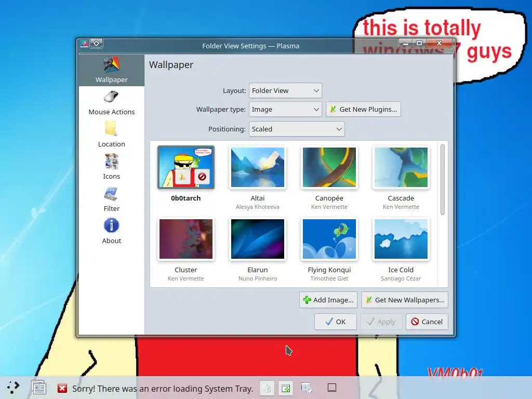Click the 0b0tarch wallpaper name label
The height and width of the screenshot is (399, 532).
tap(186, 198)
